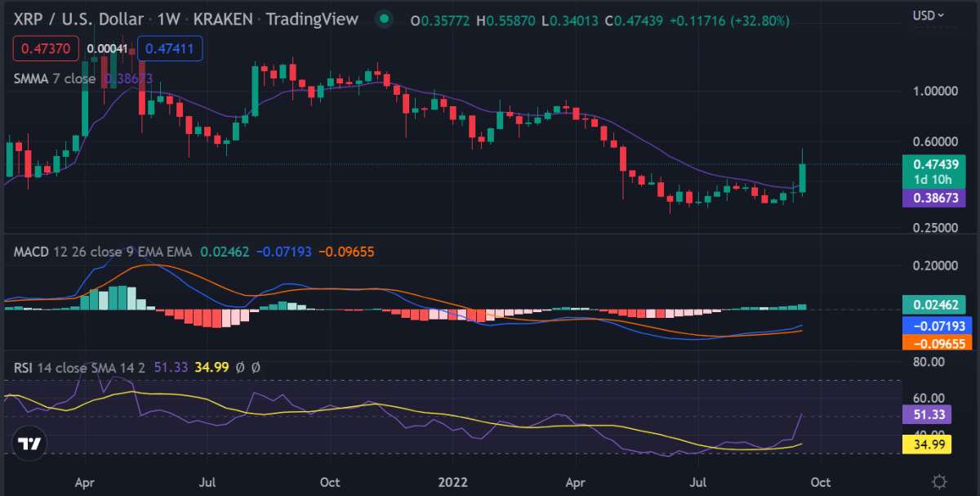The width and height of the screenshot is (980, 496).
Task: Select the RSI 14 close SMA indicator legend
Action: pos(79,368)
